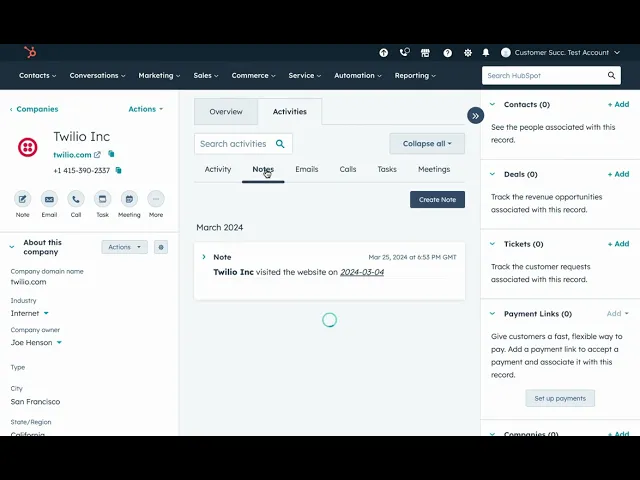640x480 pixels.
Task: Open the Collapse all dropdown
Action: pos(427,144)
